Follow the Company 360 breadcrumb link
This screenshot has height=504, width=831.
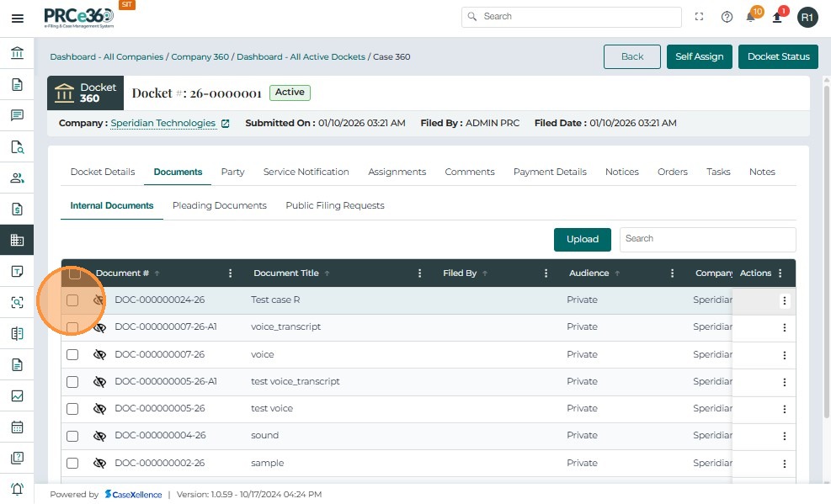point(200,57)
